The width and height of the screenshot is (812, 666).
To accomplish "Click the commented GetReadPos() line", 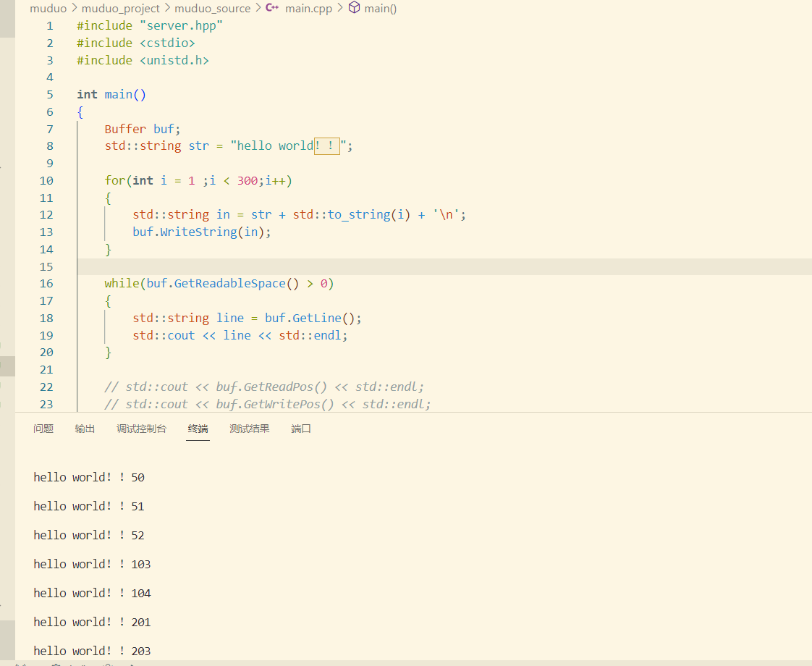I will [x=264, y=387].
